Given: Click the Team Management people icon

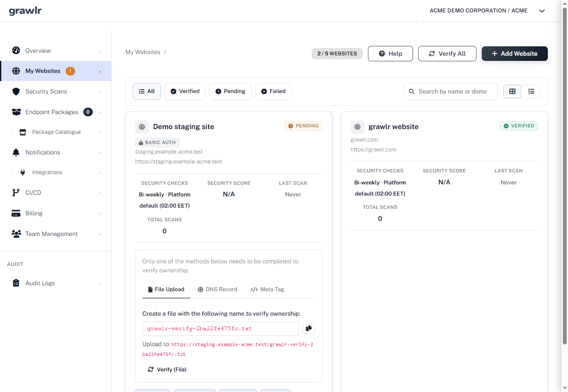Looking at the screenshot, I should click(16, 234).
